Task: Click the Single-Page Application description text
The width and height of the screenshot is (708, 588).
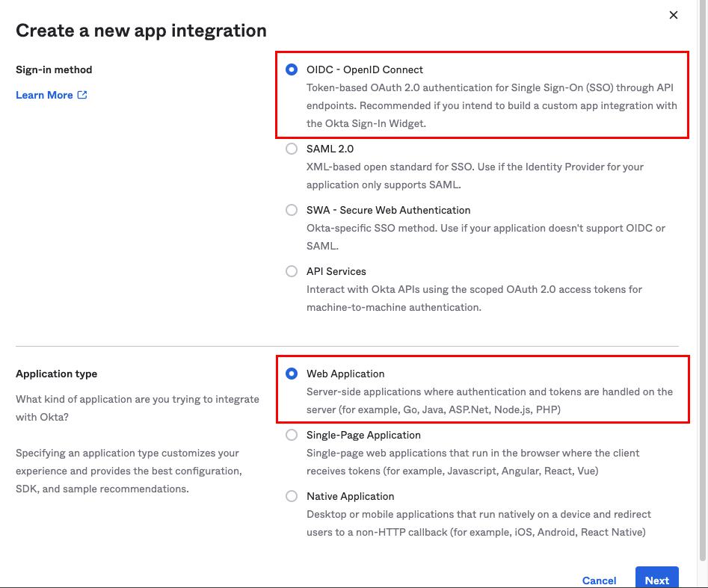Action: click(x=472, y=462)
